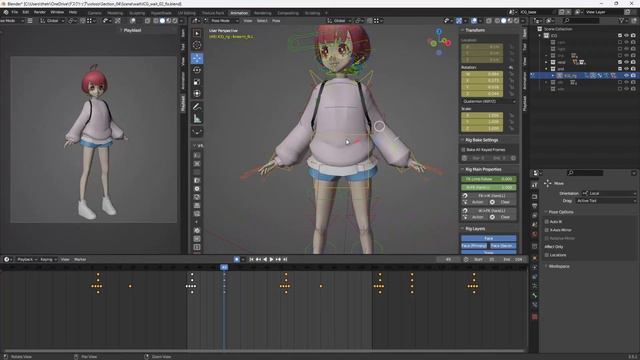The width and height of the screenshot is (640, 360).
Task: Activate the Transform tool in viewport toolbar
Action: [197, 93]
